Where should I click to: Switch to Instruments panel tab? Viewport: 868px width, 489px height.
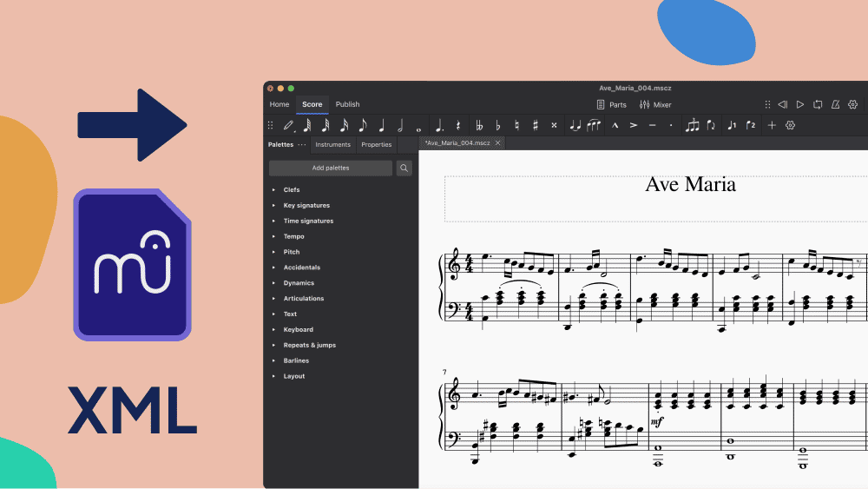pos(332,144)
